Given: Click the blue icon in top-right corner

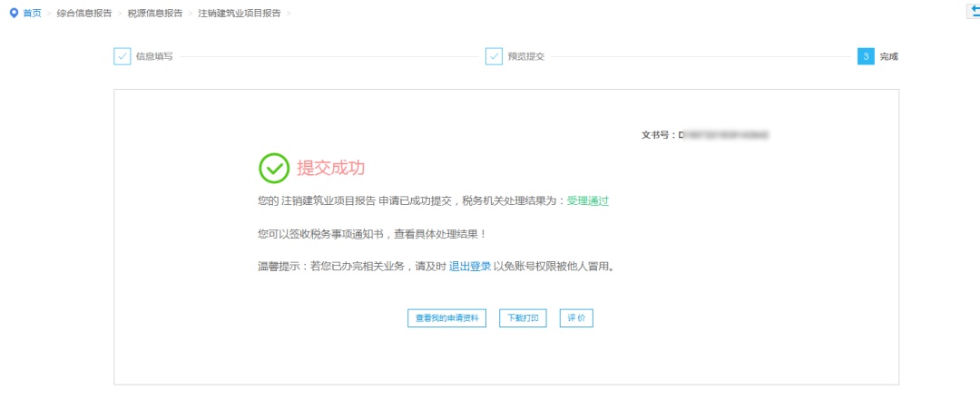Looking at the screenshot, I should (x=975, y=9).
